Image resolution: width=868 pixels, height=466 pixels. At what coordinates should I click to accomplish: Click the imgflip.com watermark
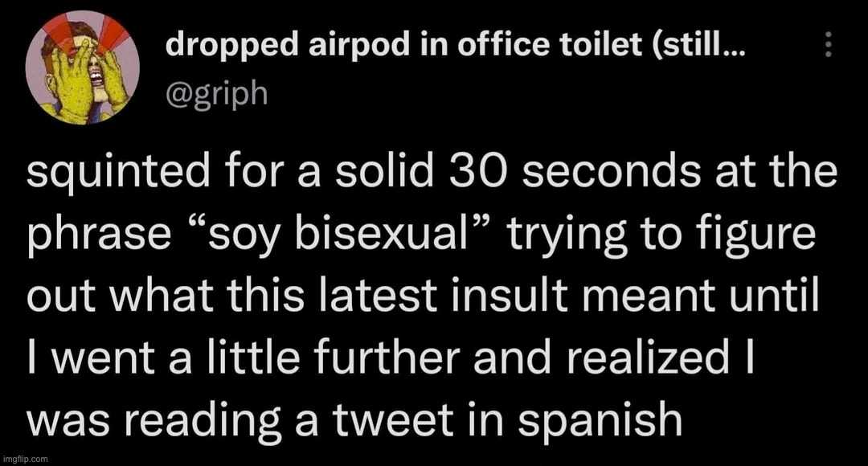click(26, 458)
